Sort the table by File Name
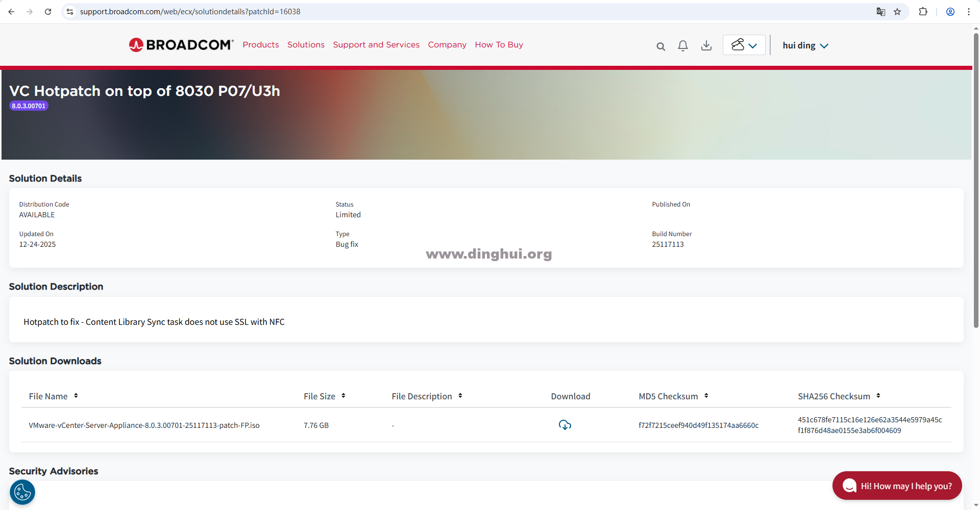 (x=76, y=396)
